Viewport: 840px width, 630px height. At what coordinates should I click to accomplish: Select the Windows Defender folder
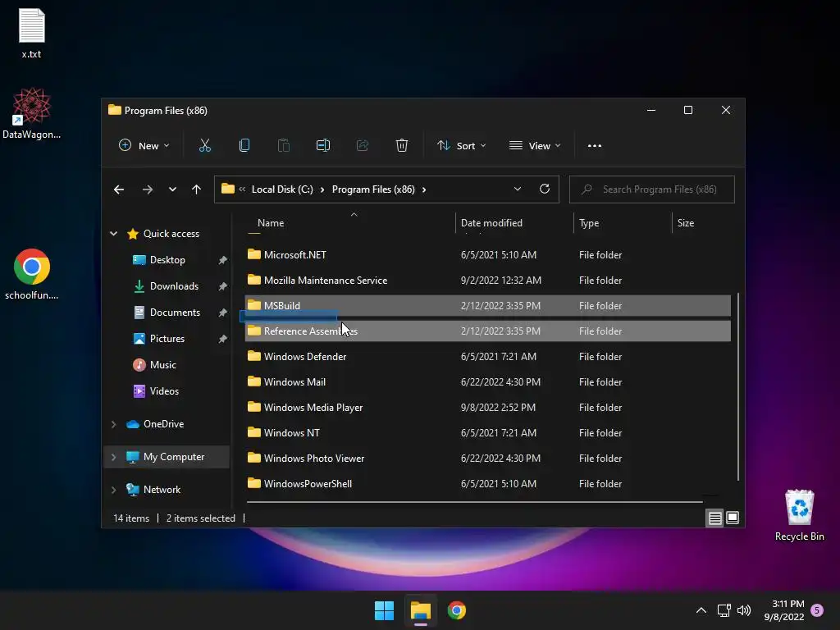click(x=487, y=357)
